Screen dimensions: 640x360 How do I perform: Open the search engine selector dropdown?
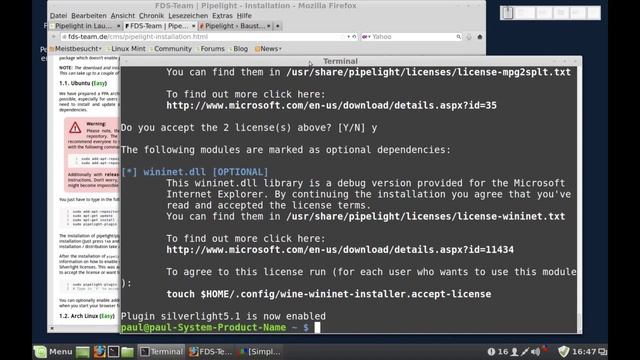pyautogui.click(x=365, y=37)
